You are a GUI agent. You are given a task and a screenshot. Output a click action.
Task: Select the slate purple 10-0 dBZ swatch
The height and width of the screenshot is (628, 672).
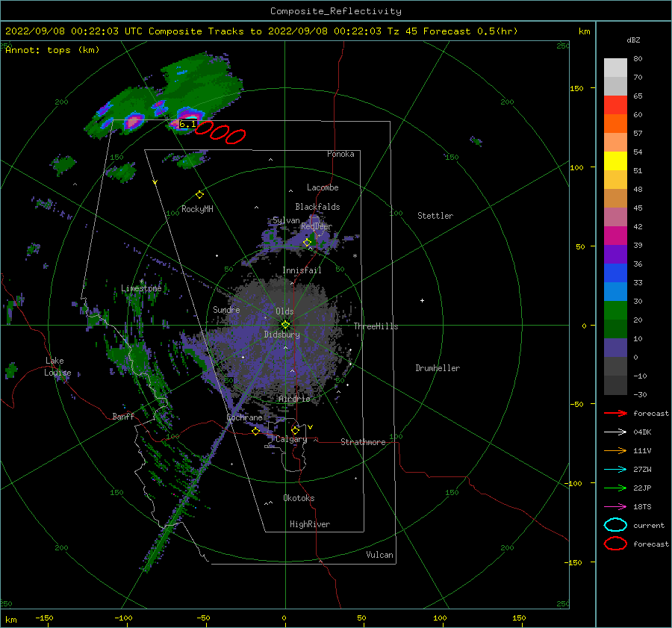[x=615, y=348]
